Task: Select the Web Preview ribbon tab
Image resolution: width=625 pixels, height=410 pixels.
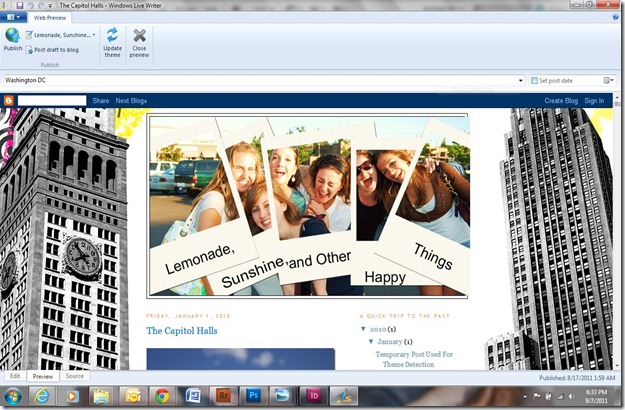Action: coord(50,18)
